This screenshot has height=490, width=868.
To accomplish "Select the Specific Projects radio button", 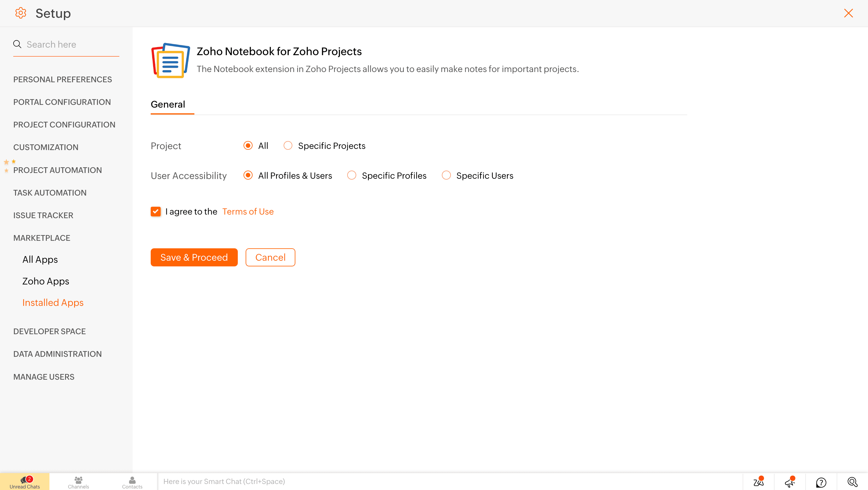I will pos(288,146).
